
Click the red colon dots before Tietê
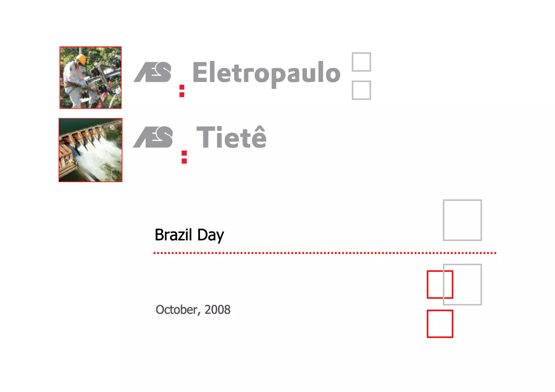click(184, 157)
